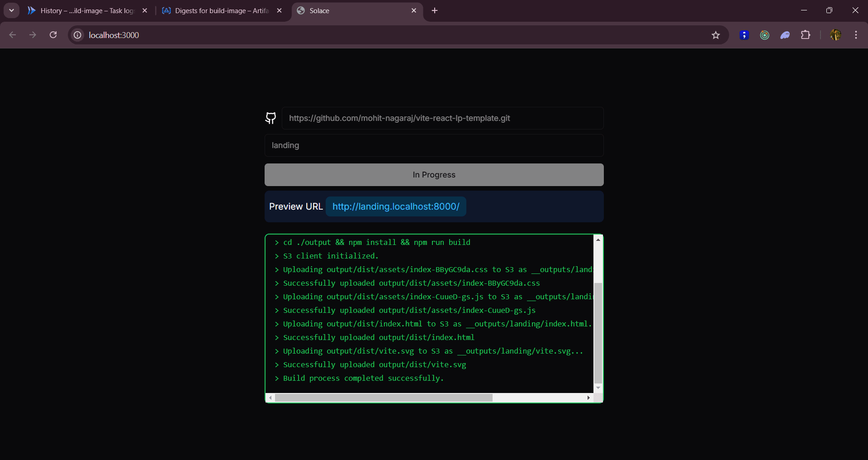Click the log vertical scrollbar up arrow
Viewport: 868px width, 460px height.
point(598,240)
